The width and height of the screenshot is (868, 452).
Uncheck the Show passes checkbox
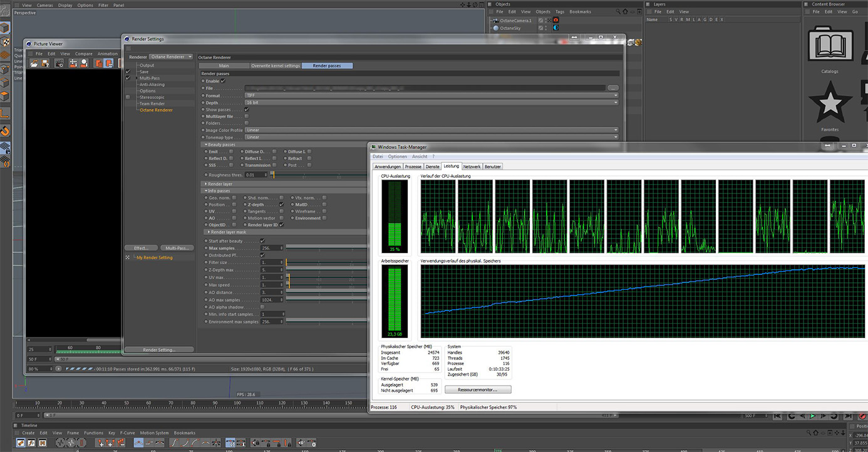(246, 110)
